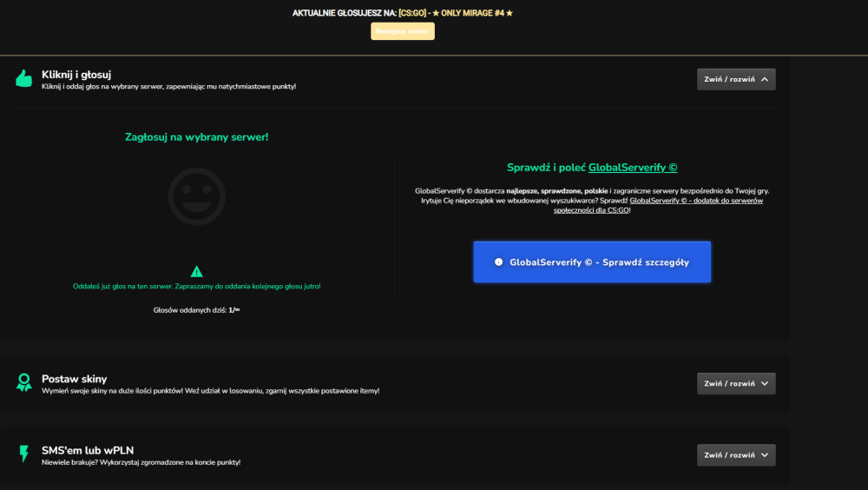
Task: Click the thumbs-up icon beside Kliknij i głosuj
Action: (x=23, y=79)
